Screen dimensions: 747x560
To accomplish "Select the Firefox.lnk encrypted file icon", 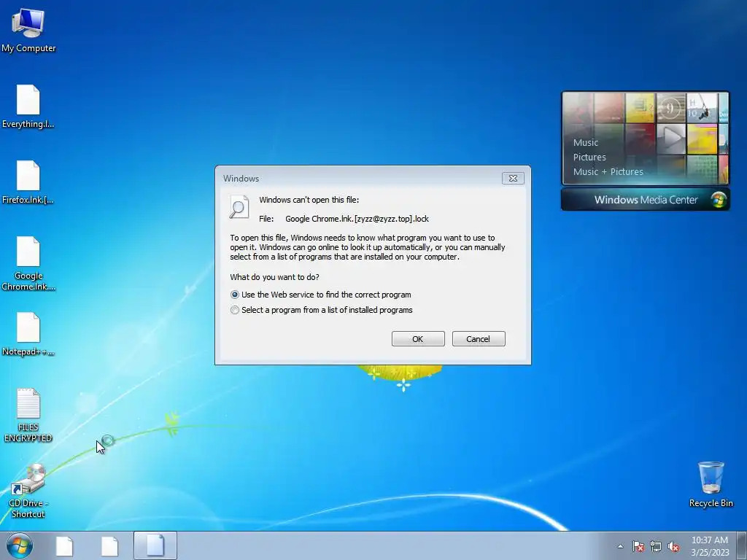I will point(28,182).
